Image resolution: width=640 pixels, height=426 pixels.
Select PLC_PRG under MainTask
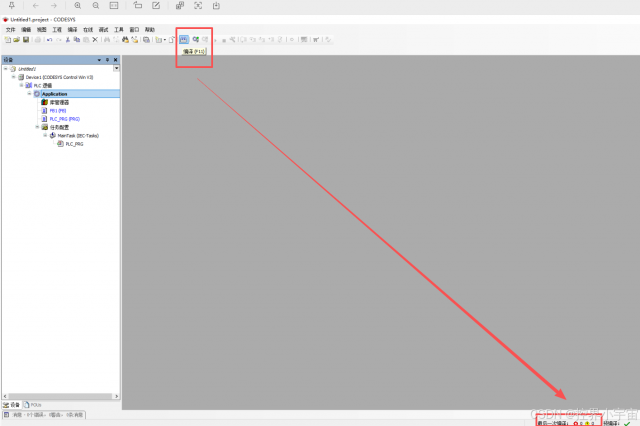click(74, 144)
